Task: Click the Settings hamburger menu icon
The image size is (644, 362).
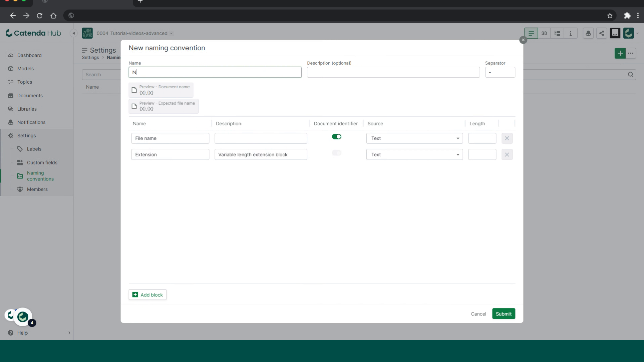Action: click(x=85, y=50)
